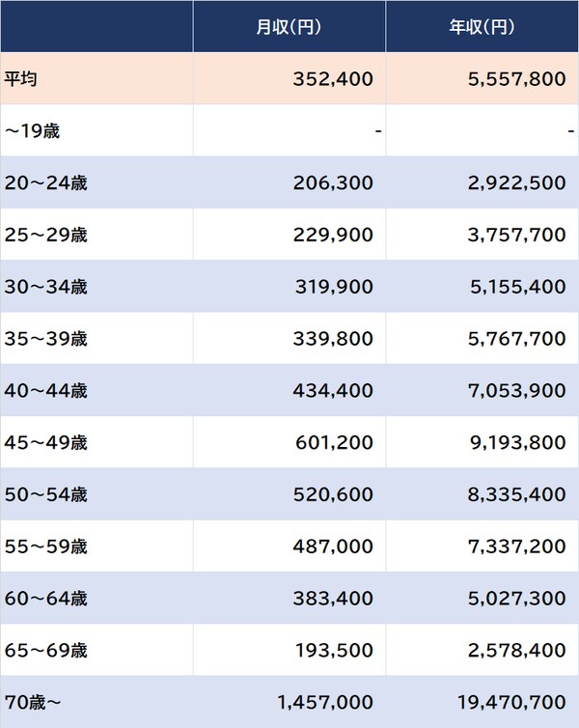Click the 月収(円) column header

[289, 27]
